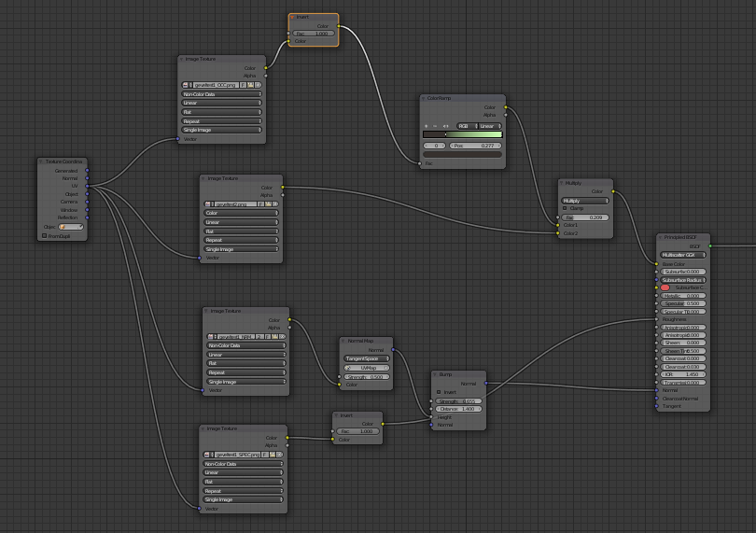
Task: Adjust Strength 0.655 slider in Bump node
Action: [458, 401]
